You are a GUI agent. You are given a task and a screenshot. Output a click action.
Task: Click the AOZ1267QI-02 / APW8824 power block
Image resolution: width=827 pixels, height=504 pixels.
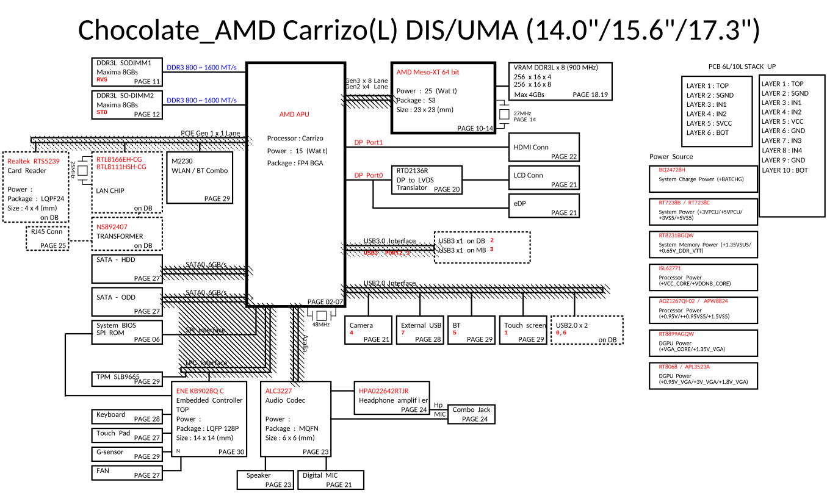[704, 311]
